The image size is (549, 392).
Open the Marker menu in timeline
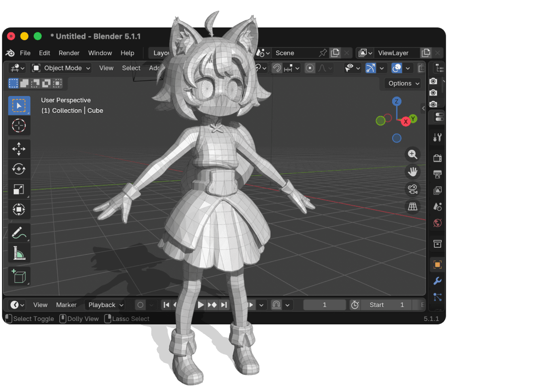coord(66,305)
